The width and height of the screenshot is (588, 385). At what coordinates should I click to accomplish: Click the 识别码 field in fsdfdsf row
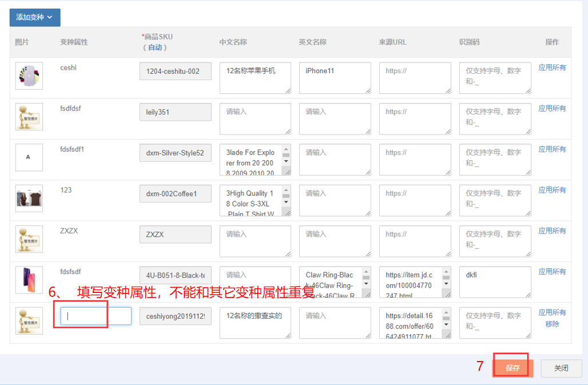pos(495,119)
